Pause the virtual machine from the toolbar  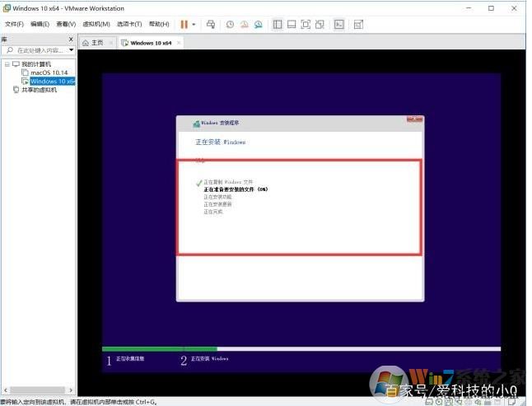pyautogui.click(x=184, y=25)
